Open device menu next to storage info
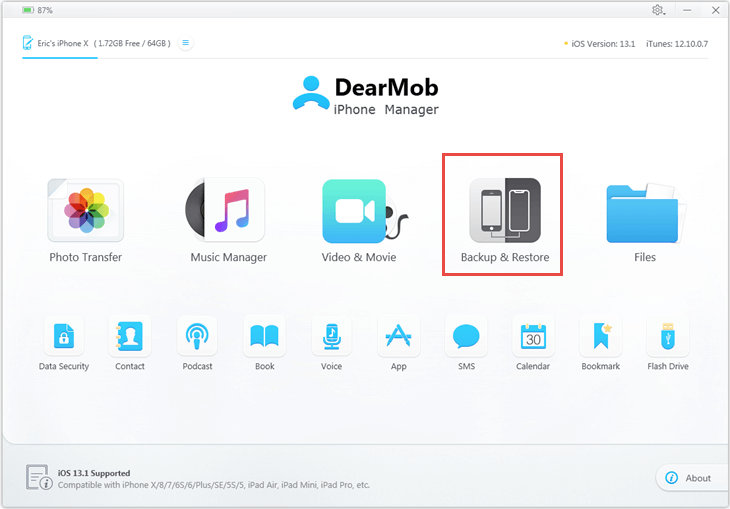Image resolution: width=730 pixels, height=509 pixels. [x=186, y=43]
